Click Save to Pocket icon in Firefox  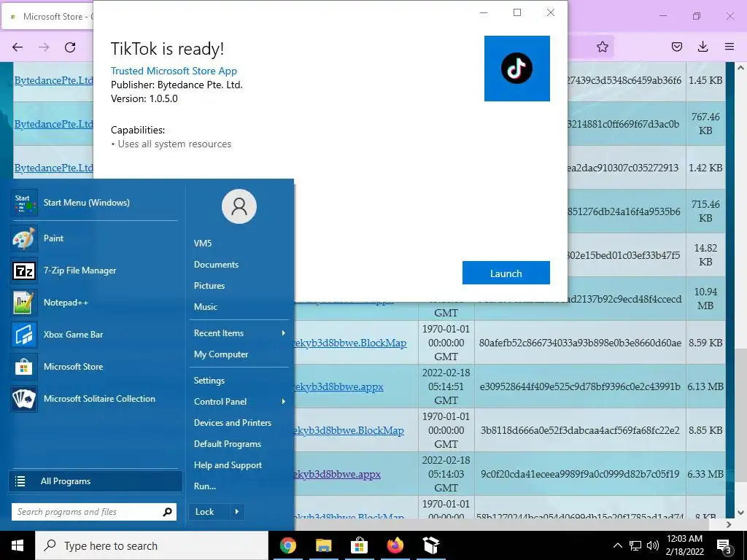[x=676, y=46]
